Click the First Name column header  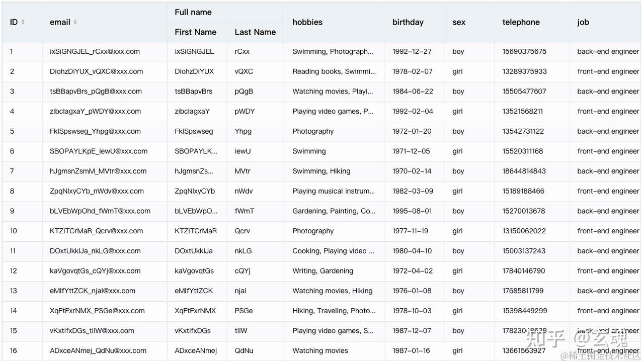[x=196, y=32]
